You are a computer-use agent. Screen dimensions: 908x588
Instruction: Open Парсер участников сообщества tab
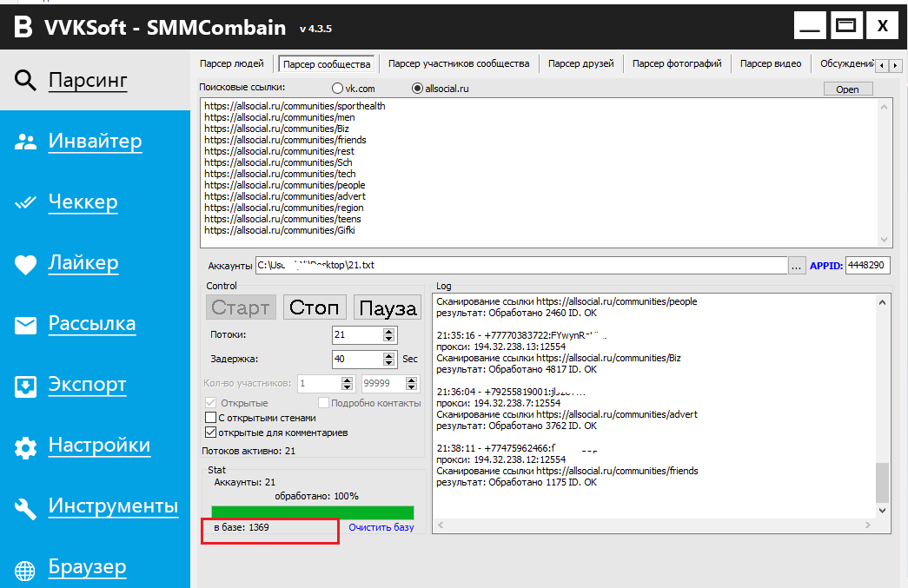(x=459, y=63)
